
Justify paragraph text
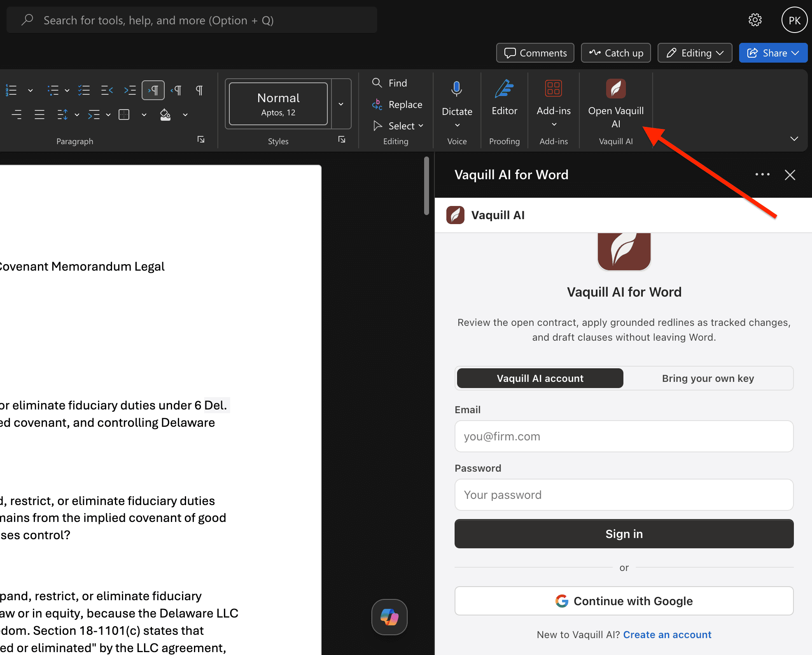(x=40, y=115)
